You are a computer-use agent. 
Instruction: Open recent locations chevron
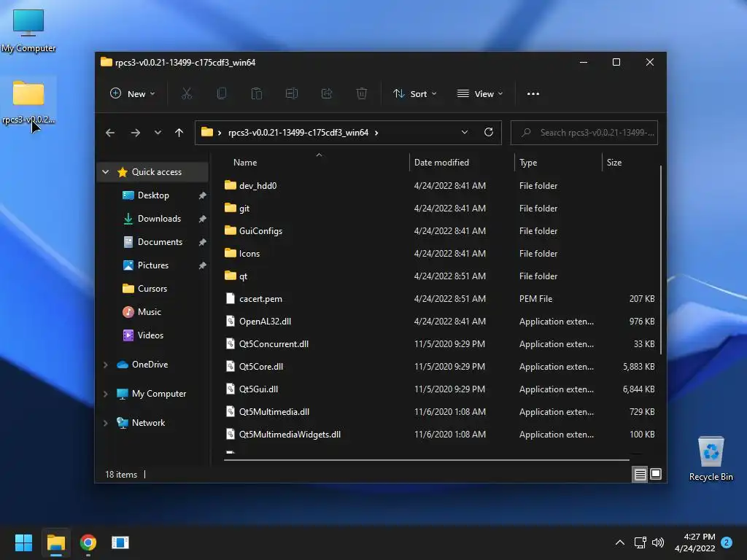158,133
